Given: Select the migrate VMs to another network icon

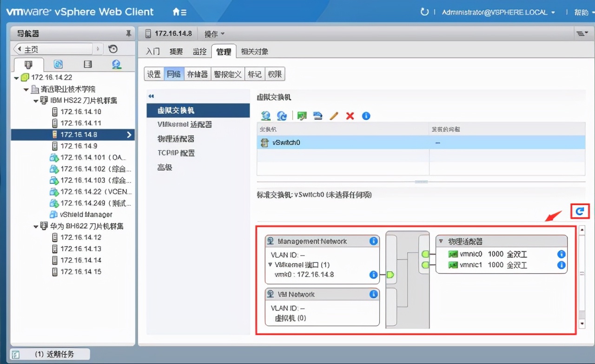Looking at the screenshot, I should point(302,116).
